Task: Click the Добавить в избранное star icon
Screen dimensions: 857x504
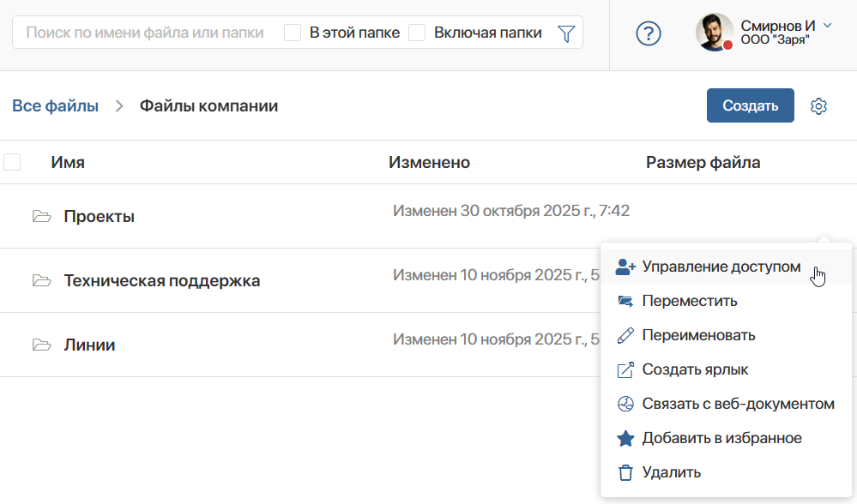Action: 625,439
